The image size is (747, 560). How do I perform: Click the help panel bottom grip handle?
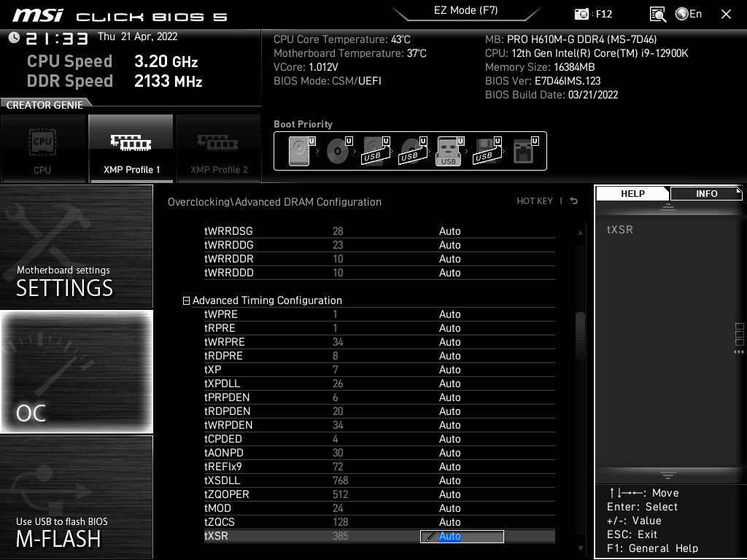(668, 475)
